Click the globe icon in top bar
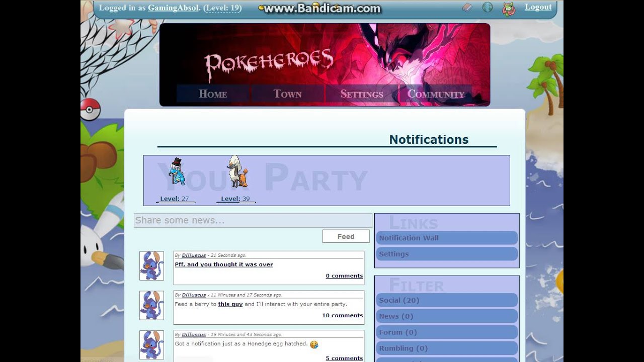The width and height of the screenshot is (644, 362). [488, 7]
